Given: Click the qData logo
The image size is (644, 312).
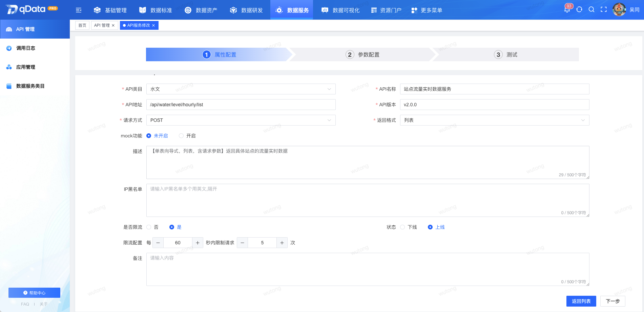Looking at the screenshot, I should pyautogui.click(x=32, y=9).
